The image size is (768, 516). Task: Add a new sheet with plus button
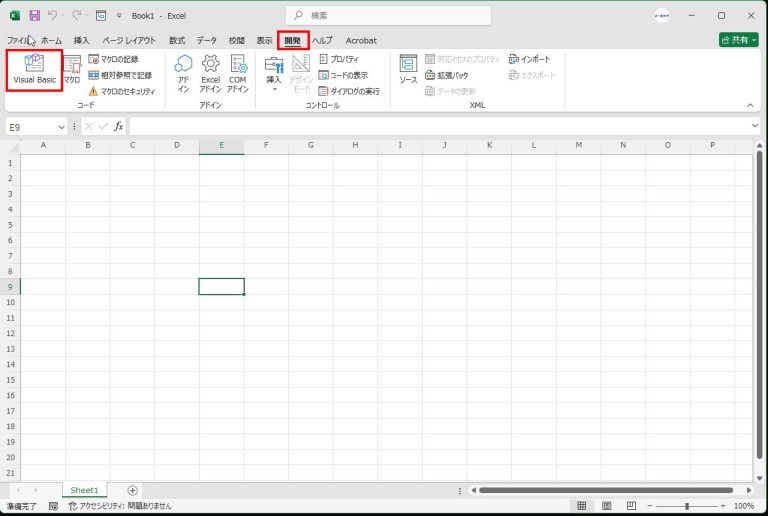(132, 490)
